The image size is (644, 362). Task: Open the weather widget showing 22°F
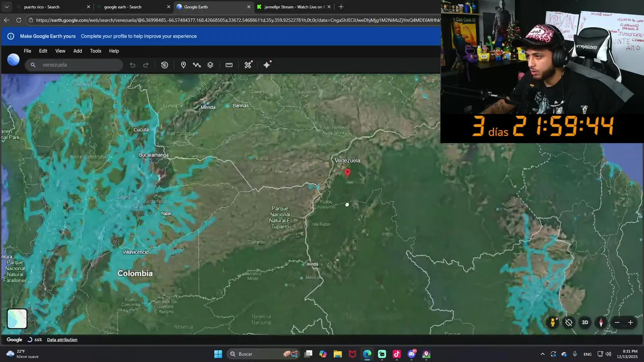[22, 354]
